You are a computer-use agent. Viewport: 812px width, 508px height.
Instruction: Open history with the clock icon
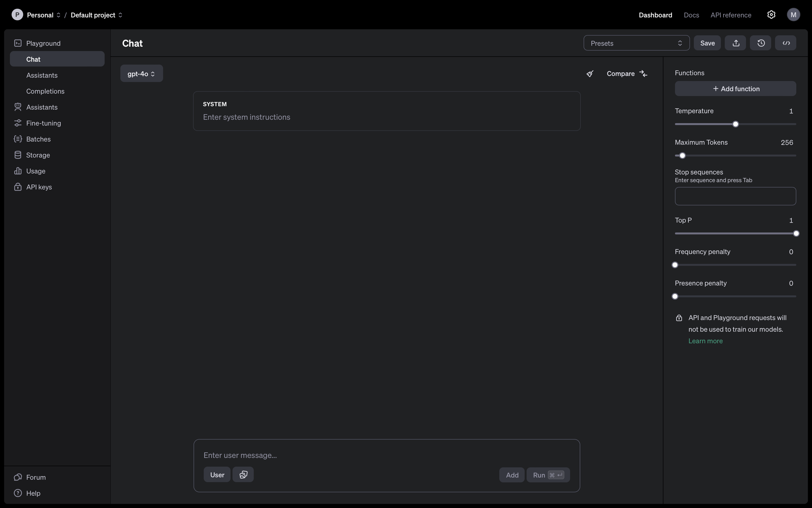pyautogui.click(x=761, y=43)
